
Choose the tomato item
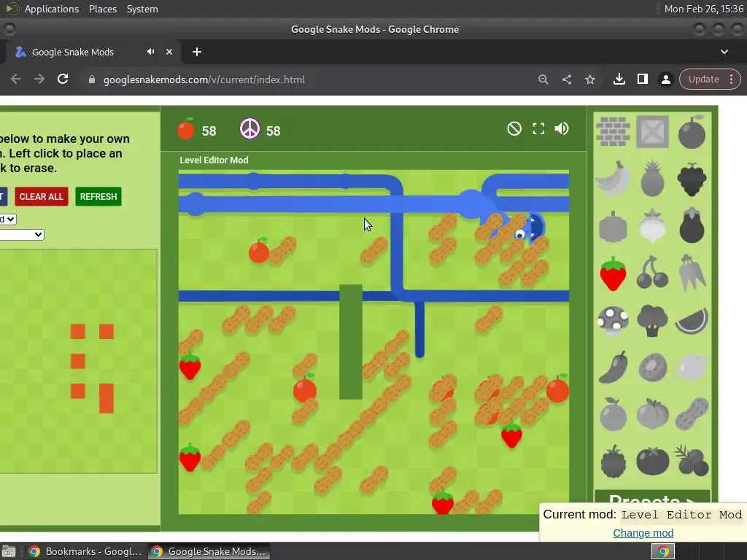(x=652, y=461)
